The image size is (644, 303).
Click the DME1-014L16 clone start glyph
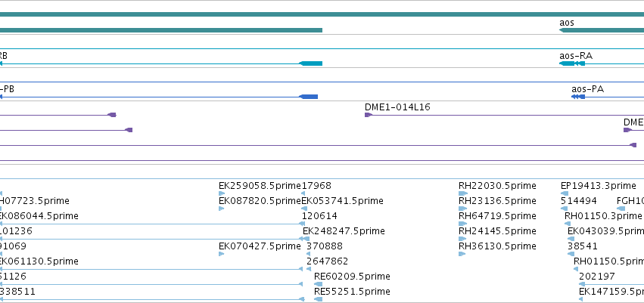[x=369, y=115]
